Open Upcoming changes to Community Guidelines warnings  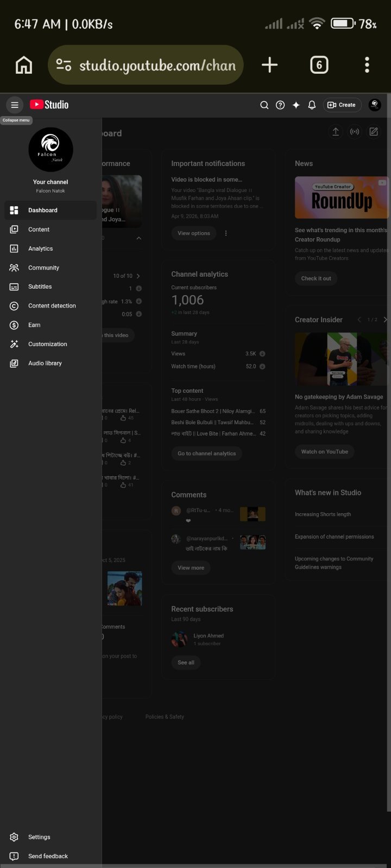334,563
